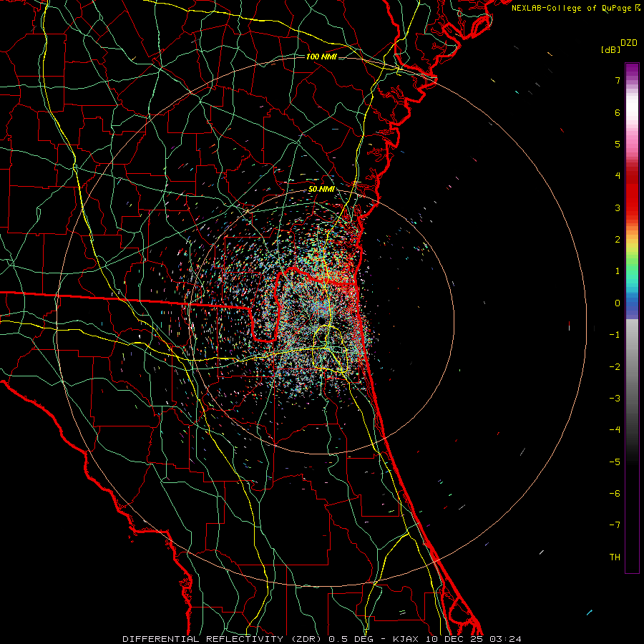
Task: Click the '2' value on the color scale
Action: (x=618, y=240)
